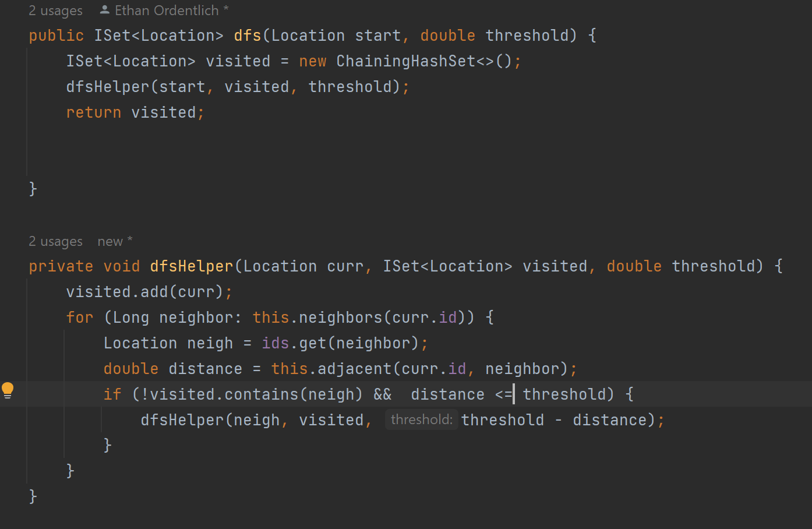
Task: Click the dfs method name in its declaration
Action: point(247,36)
